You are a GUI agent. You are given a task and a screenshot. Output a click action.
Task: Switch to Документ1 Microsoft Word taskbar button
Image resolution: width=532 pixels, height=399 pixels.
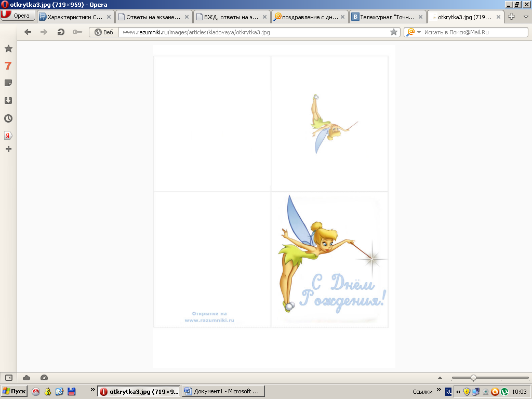click(223, 392)
